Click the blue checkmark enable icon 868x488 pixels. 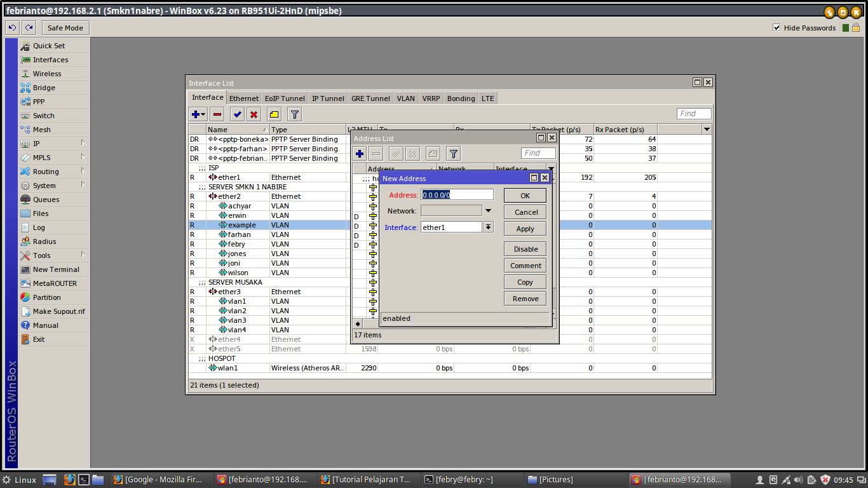pyautogui.click(x=237, y=114)
